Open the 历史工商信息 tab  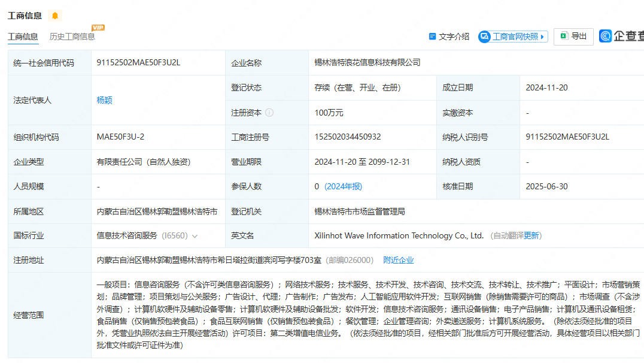tap(72, 37)
